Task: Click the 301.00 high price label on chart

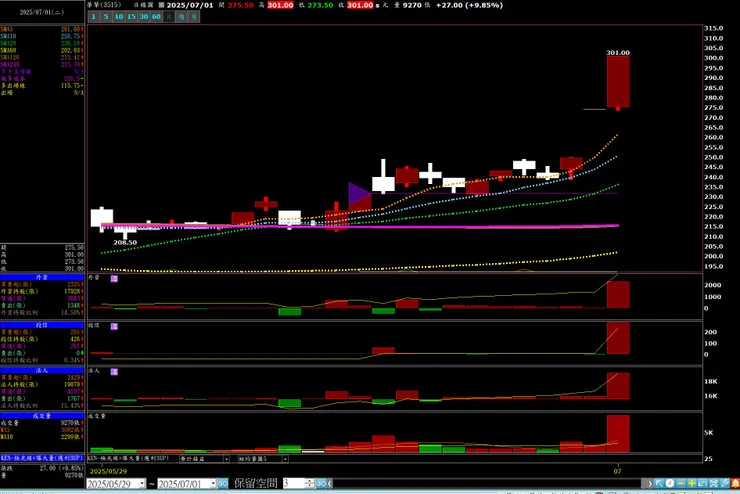Action: point(618,53)
